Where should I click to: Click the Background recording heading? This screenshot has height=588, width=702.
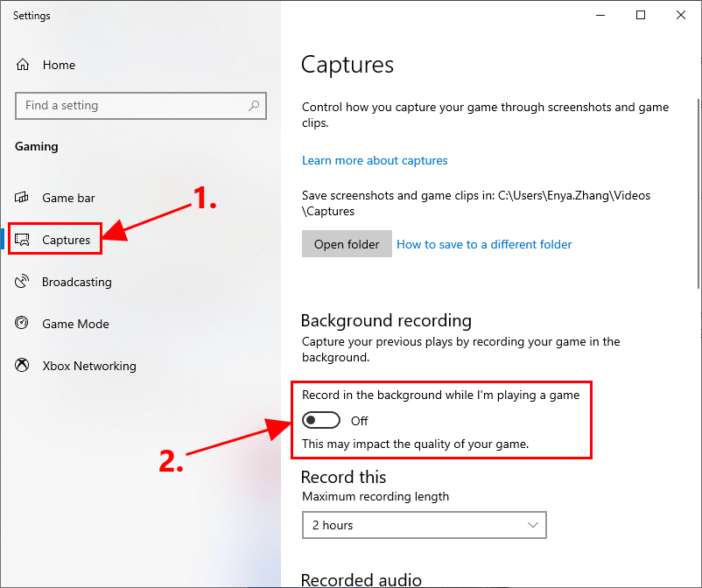[386, 321]
